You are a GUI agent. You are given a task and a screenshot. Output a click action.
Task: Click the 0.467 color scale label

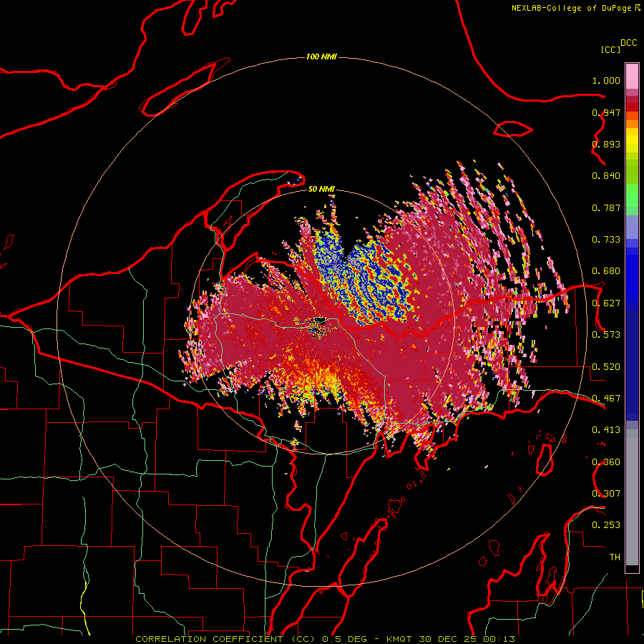coord(606,399)
